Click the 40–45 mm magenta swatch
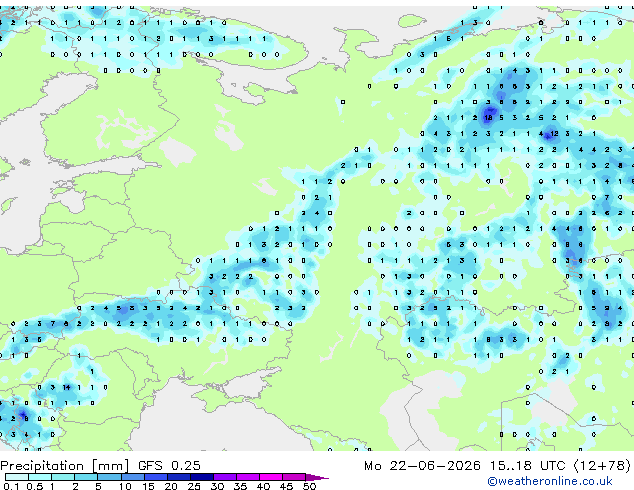 pyautogui.click(x=271, y=477)
